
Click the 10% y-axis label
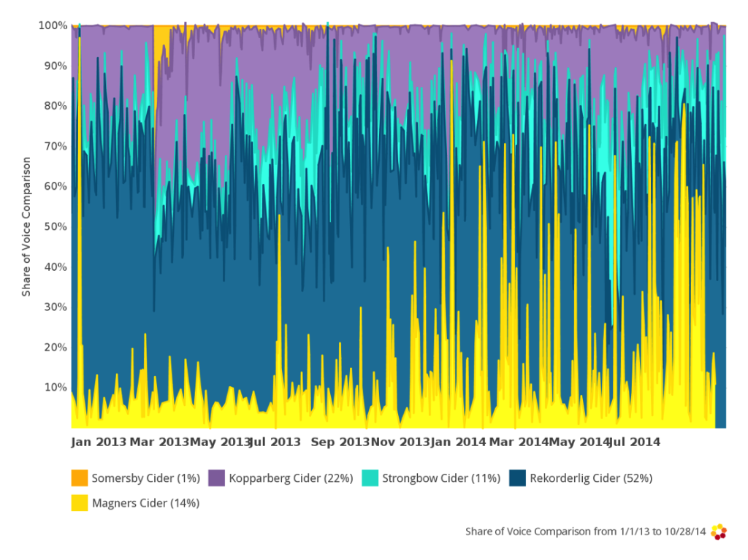click(56, 387)
